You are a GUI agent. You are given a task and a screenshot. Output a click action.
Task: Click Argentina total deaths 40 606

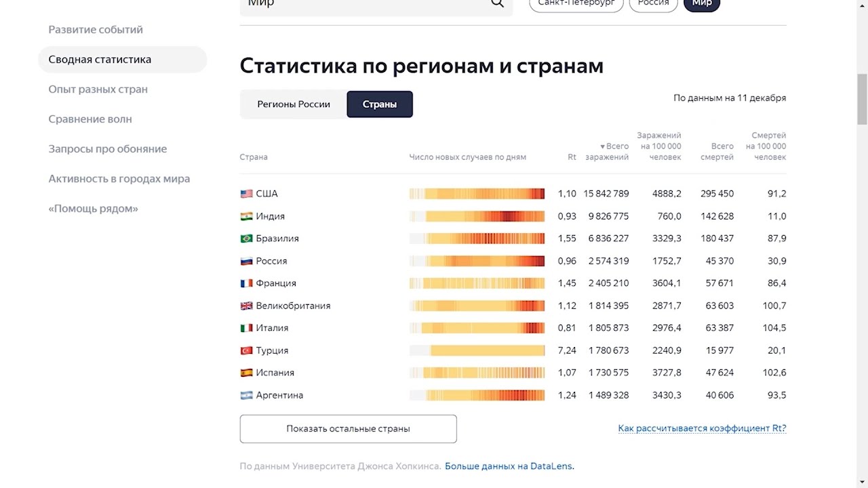click(719, 395)
